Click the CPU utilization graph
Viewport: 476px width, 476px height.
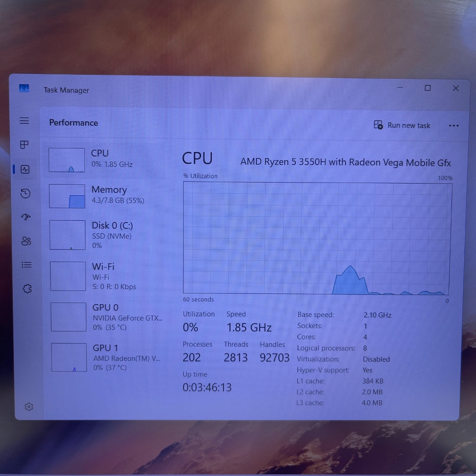(x=317, y=238)
